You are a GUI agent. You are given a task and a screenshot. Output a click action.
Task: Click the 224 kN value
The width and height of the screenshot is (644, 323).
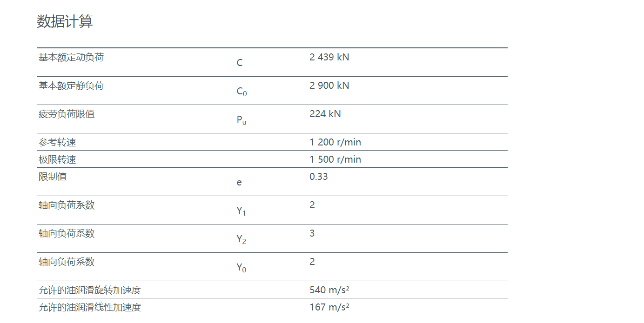(x=325, y=114)
